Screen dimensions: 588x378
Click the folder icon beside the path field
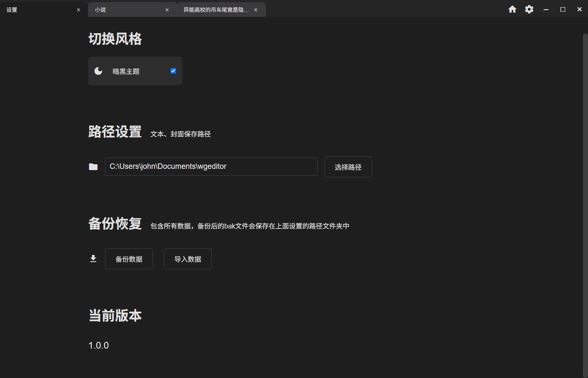[x=93, y=167]
